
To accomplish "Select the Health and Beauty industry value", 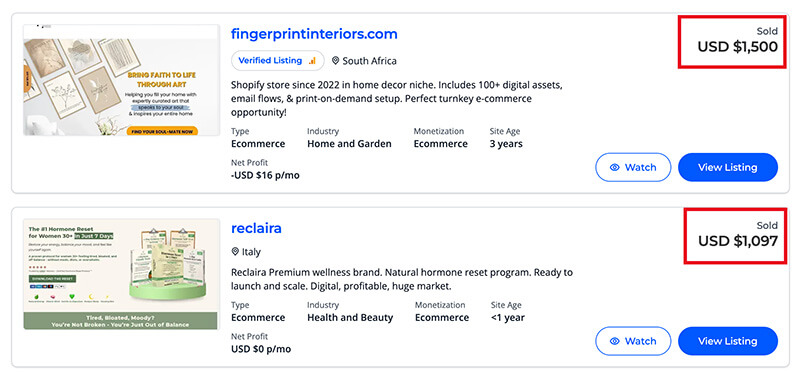I will click(350, 317).
